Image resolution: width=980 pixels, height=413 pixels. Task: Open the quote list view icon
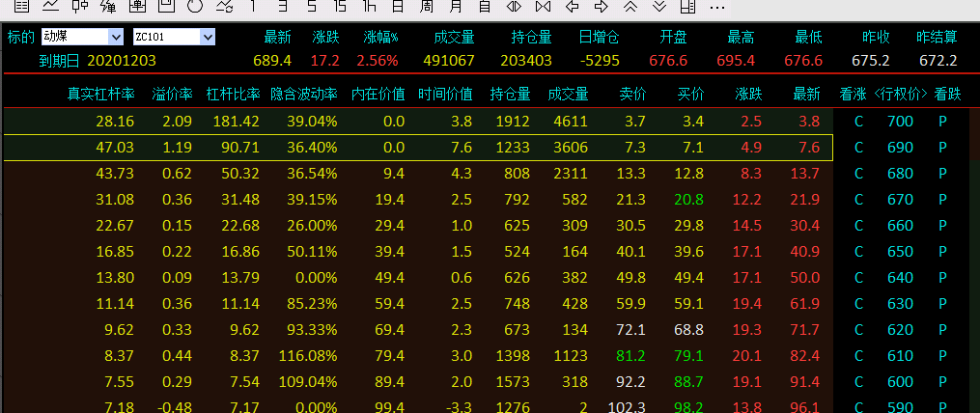(21, 6)
